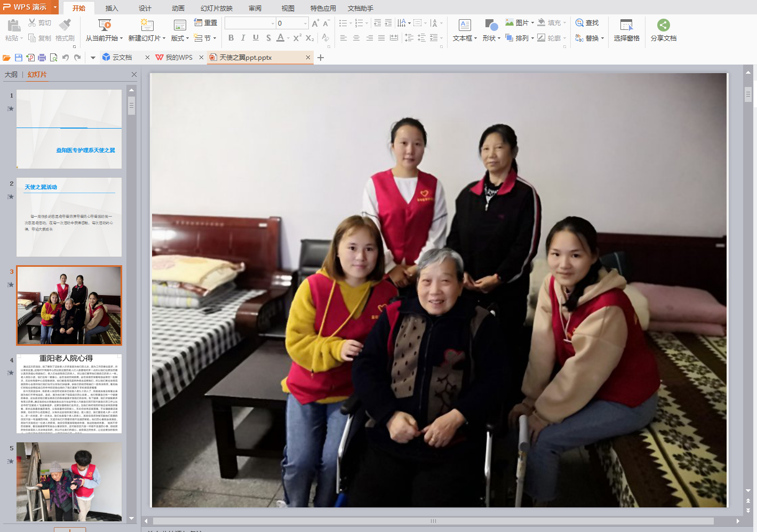Viewport: 757px width, 532px height.
Task: Click the save icon in quick access bar
Action: click(x=19, y=58)
